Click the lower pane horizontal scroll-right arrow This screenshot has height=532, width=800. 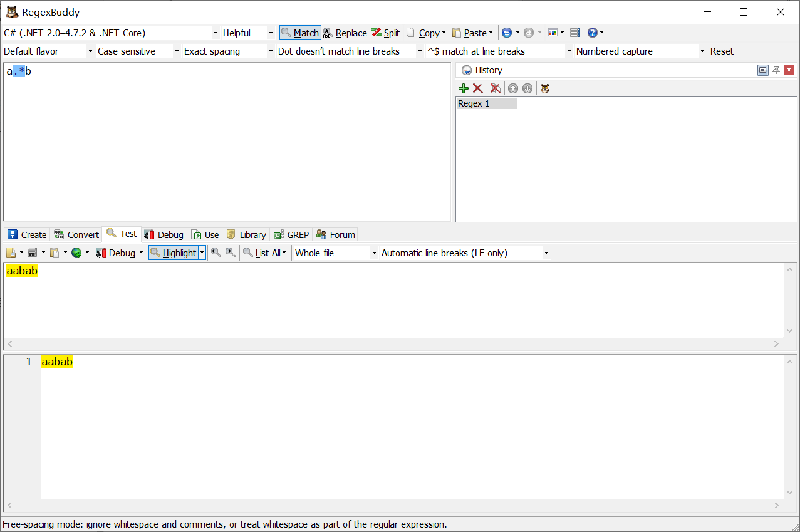(x=777, y=505)
